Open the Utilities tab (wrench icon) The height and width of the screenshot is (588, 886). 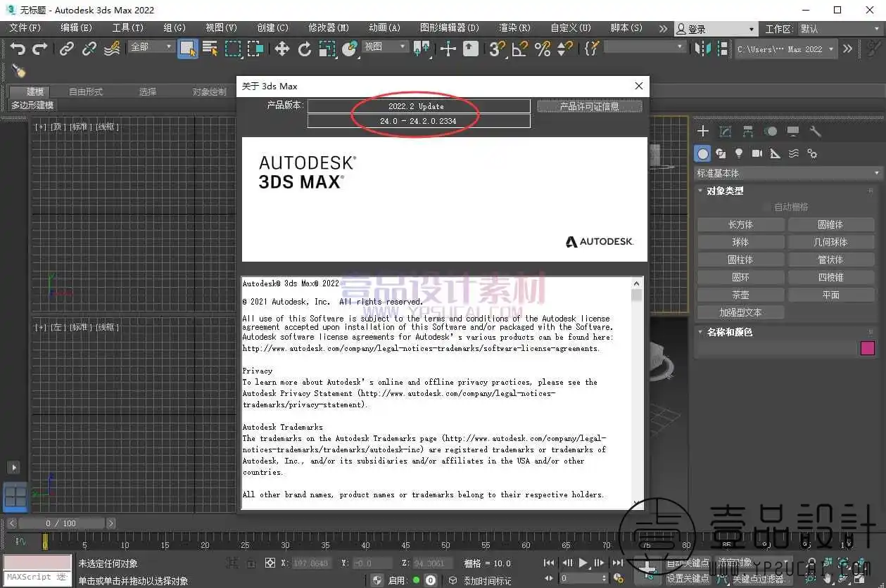(816, 132)
